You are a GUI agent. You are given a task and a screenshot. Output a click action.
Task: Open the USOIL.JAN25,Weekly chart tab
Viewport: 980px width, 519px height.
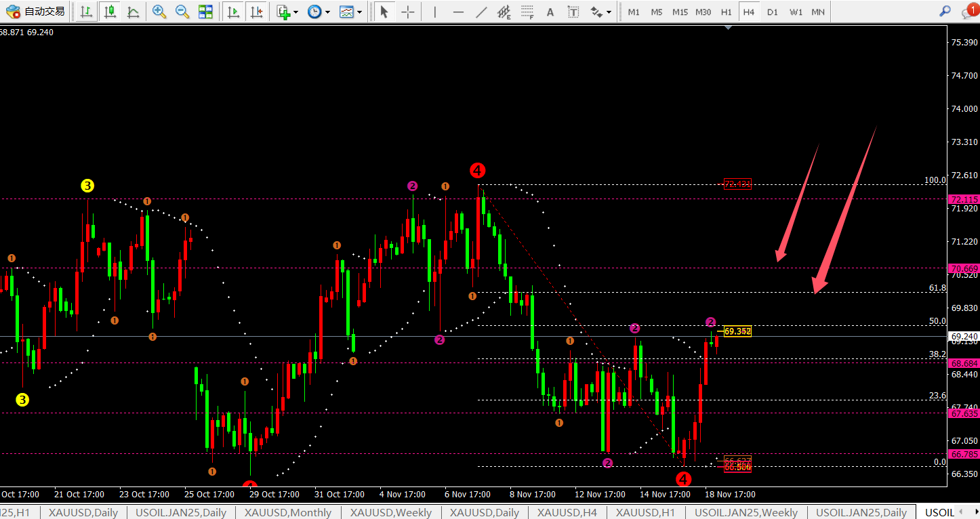[x=746, y=512]
